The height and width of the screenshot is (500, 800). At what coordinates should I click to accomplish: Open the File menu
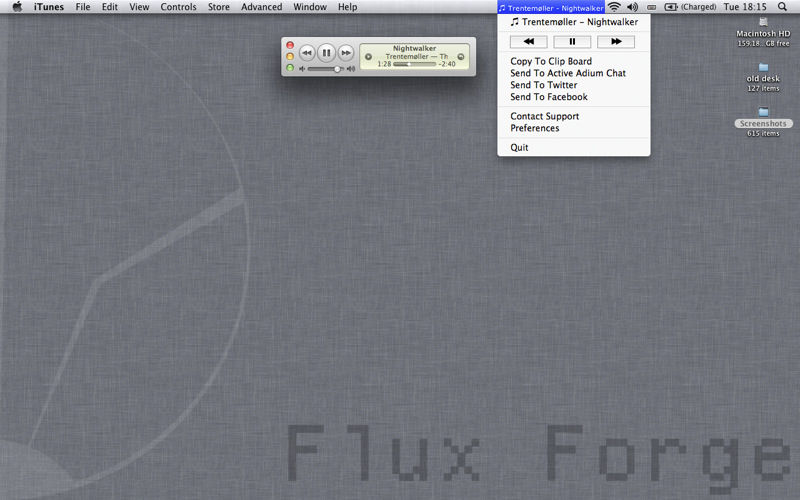tap(83, 7)
